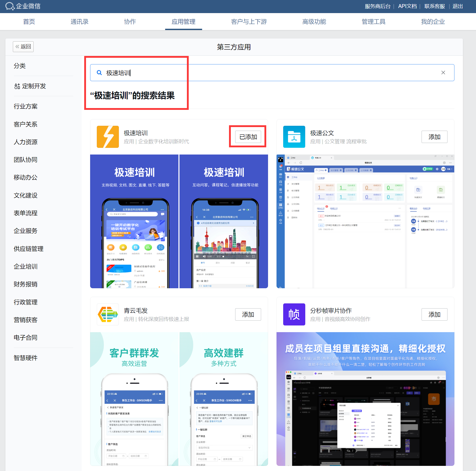Select the 行业方案 category
This screenshot has width=476, height=471.
(x=26, y=106)
